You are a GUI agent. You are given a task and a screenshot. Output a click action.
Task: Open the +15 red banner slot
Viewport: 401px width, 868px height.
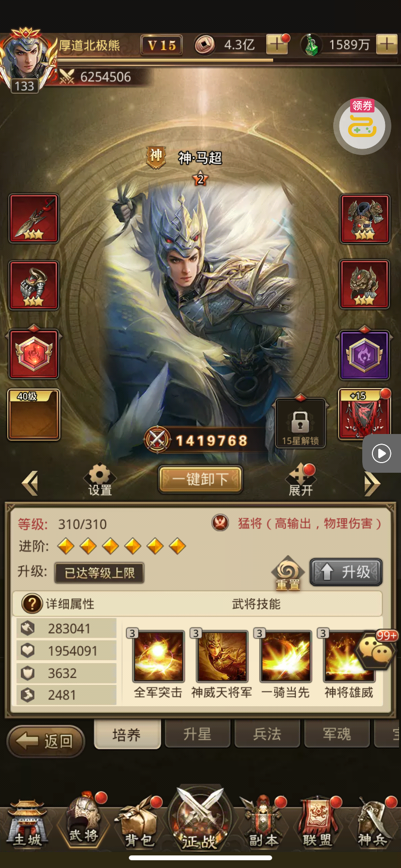364,414
